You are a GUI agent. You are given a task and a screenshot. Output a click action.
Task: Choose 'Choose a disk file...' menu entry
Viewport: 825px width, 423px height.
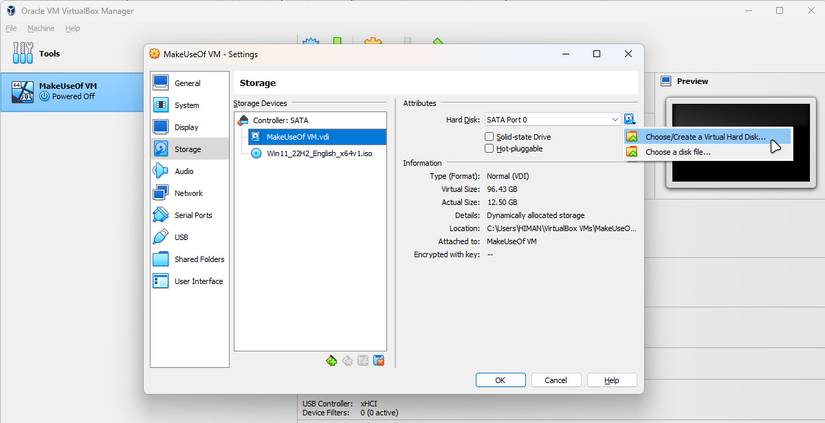708,152
